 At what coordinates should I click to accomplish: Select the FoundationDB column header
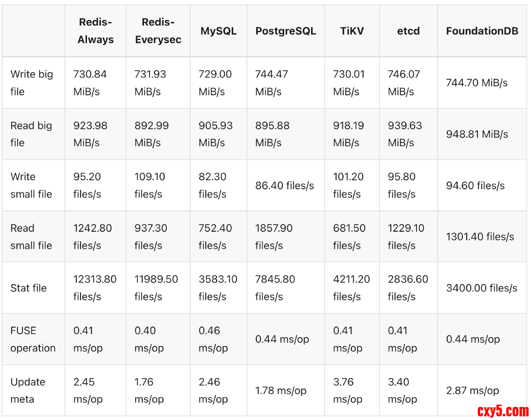tap(482, 31)
